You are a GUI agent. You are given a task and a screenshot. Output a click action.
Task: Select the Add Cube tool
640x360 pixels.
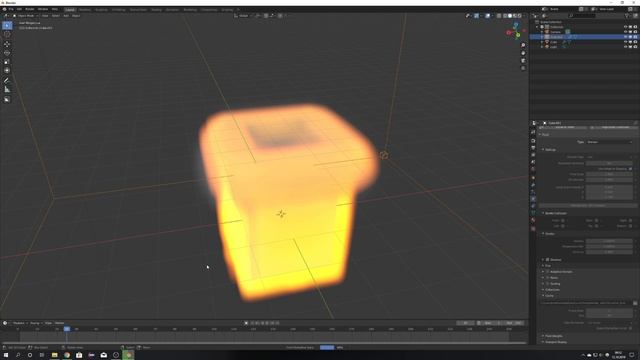pos(7,99)
